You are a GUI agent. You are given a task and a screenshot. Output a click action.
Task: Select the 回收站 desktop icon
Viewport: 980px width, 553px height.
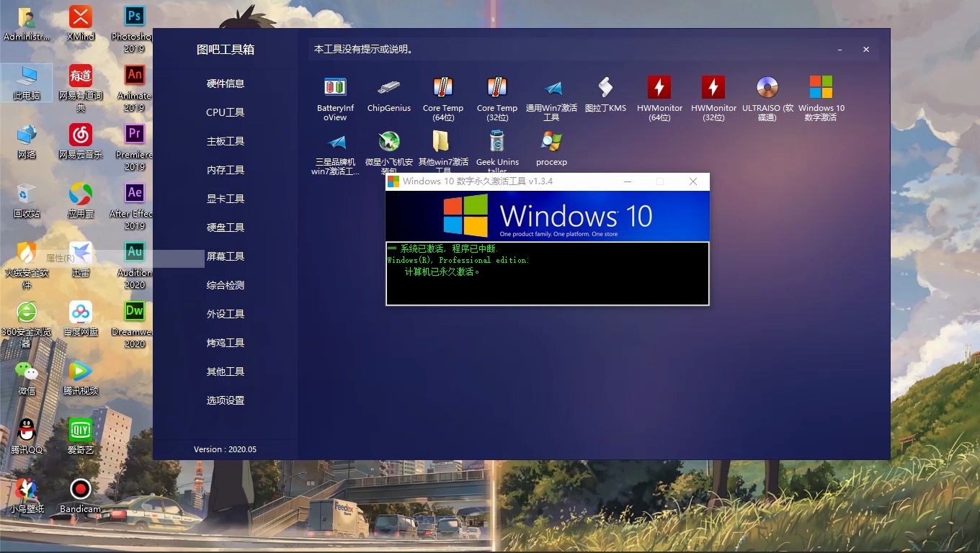[27, 200]
